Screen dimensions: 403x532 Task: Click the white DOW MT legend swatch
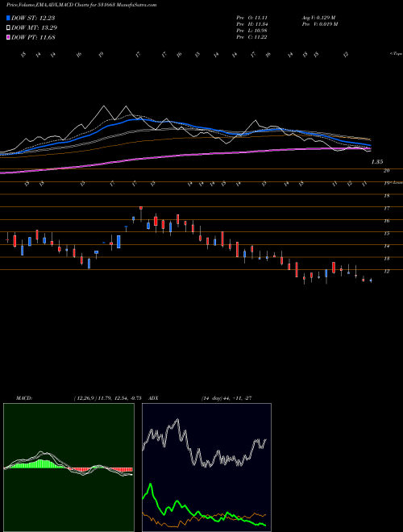[8, 28]
